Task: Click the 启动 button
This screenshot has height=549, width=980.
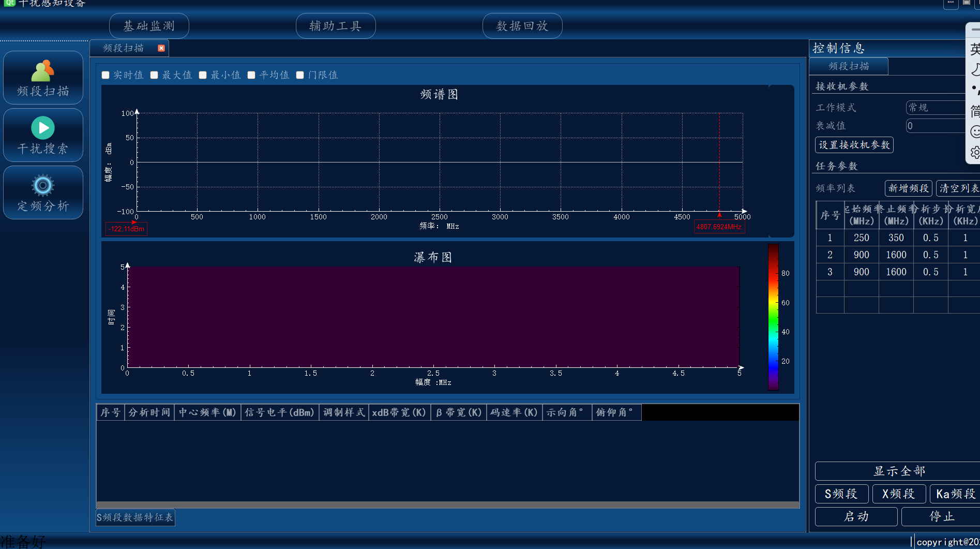Action: (x=856, y=516)
